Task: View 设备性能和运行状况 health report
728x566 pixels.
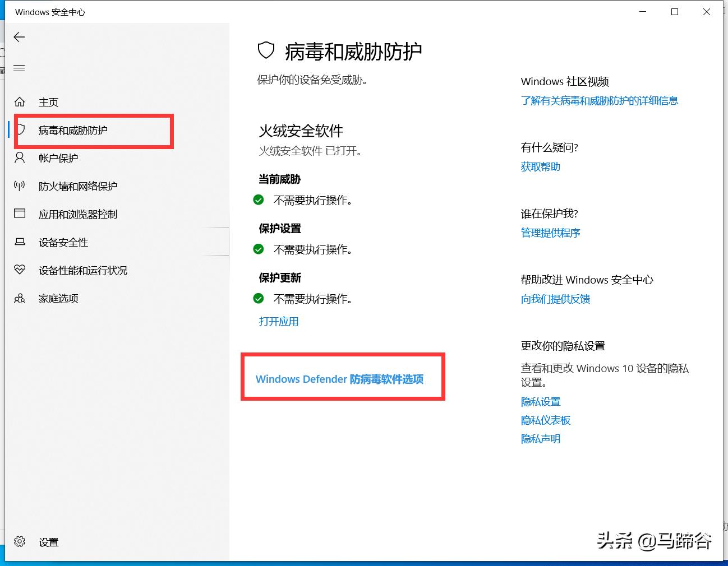Action: tap(82, 270)
